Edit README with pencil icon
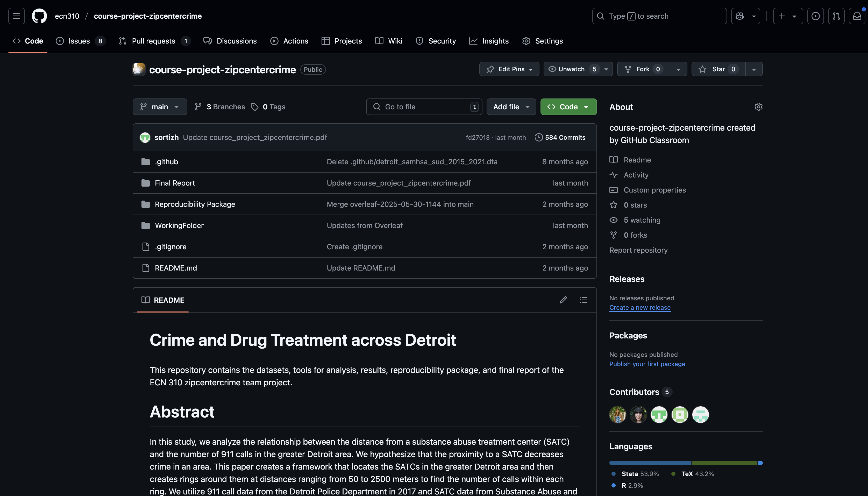 pyautogui.click(x=563, y=300)
